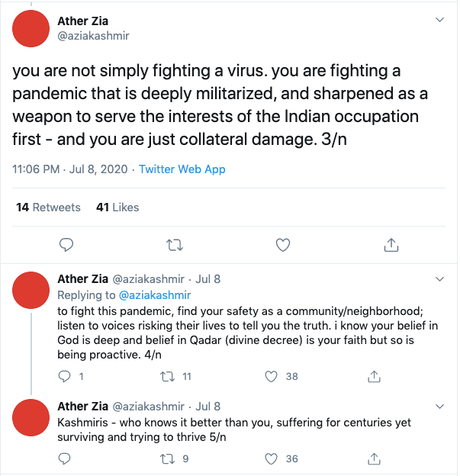This screenshot has width=460, height=476.
Task: Reply to the main 3/n tweet
Action: tap(66, 245)
